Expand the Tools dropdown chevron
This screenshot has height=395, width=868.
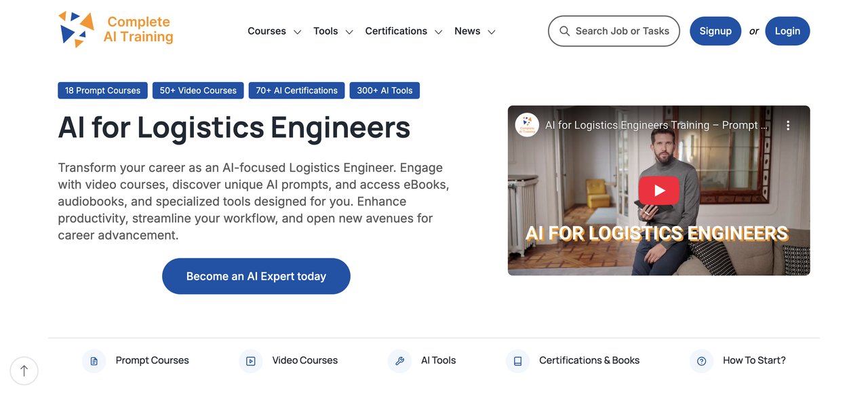tap(349, 32)
